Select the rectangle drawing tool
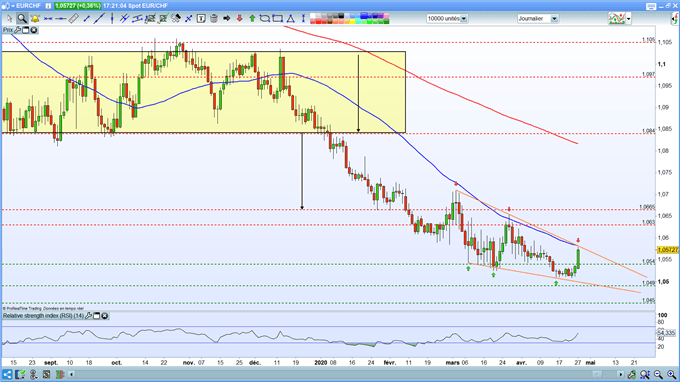The image size is (680, 382). (x=278, y=18)
